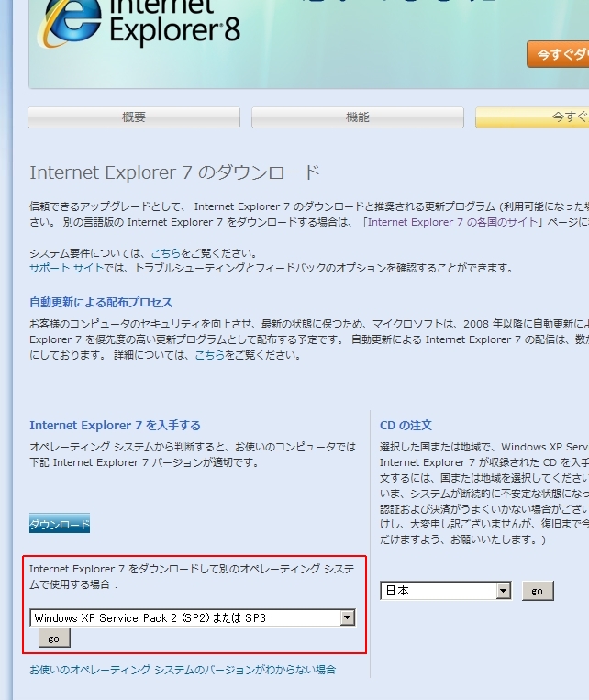
Task: Click go next to the 日本 dropdown
Action: (x=538, y=591)
